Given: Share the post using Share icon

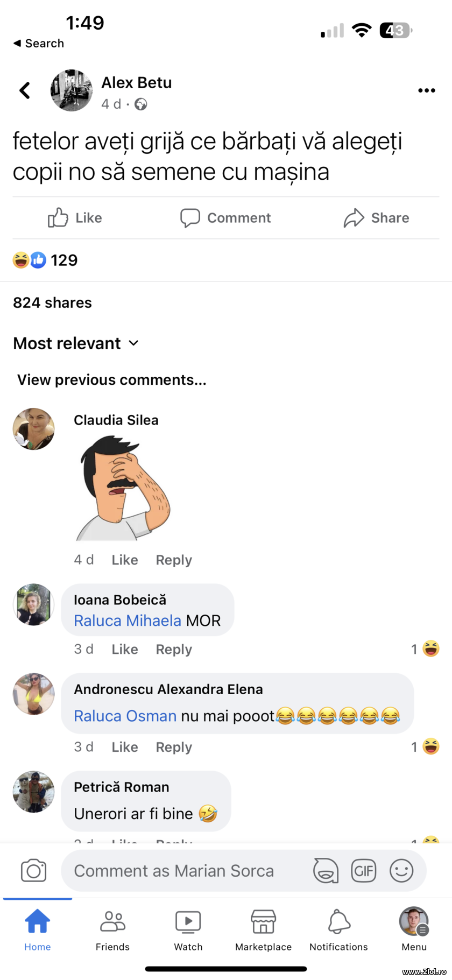Looking at the screenshot, I should coord(377,218).
